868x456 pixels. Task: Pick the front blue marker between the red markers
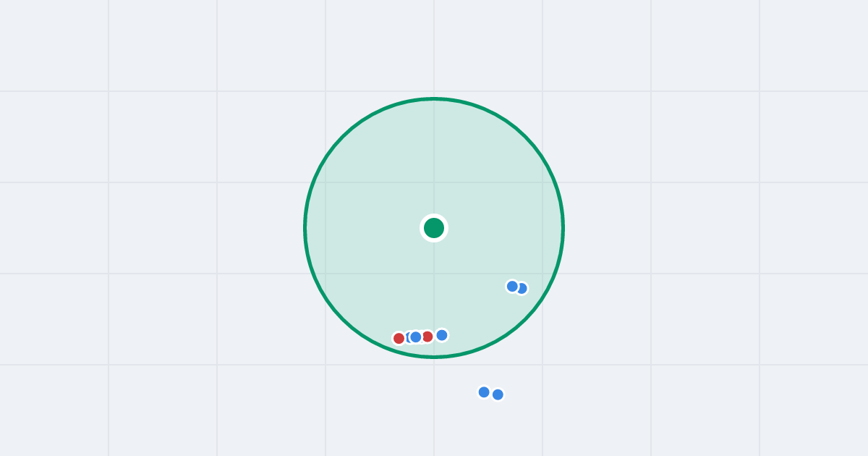[x=416, y=337]
